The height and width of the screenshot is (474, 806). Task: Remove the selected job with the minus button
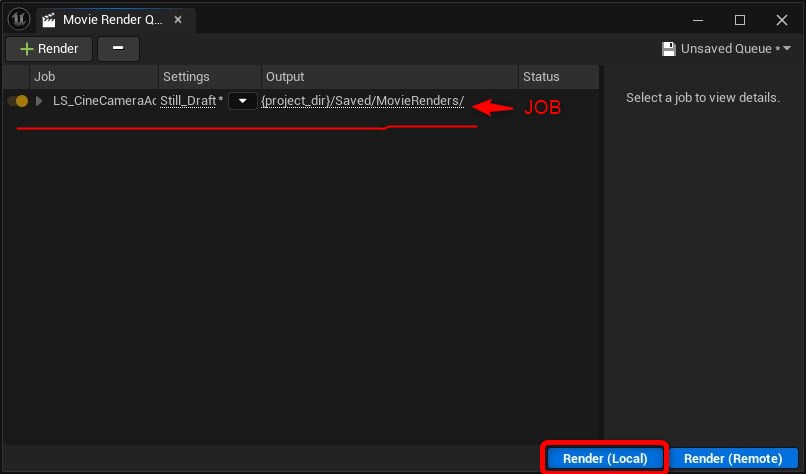pyautogui.click(x=118, y=49)
